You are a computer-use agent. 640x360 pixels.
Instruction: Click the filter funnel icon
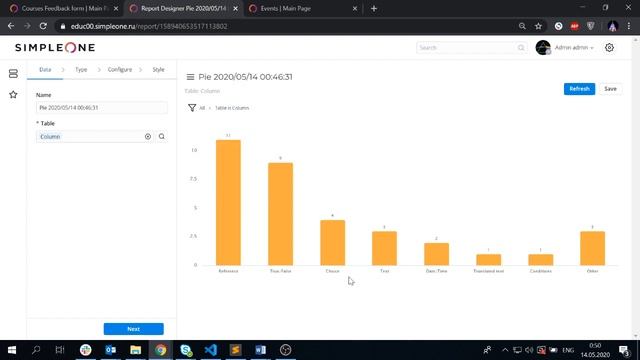point(192,108)
